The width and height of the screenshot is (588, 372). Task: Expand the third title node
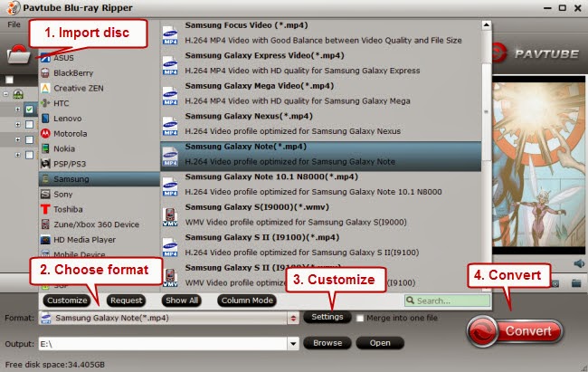pos(17,139)
